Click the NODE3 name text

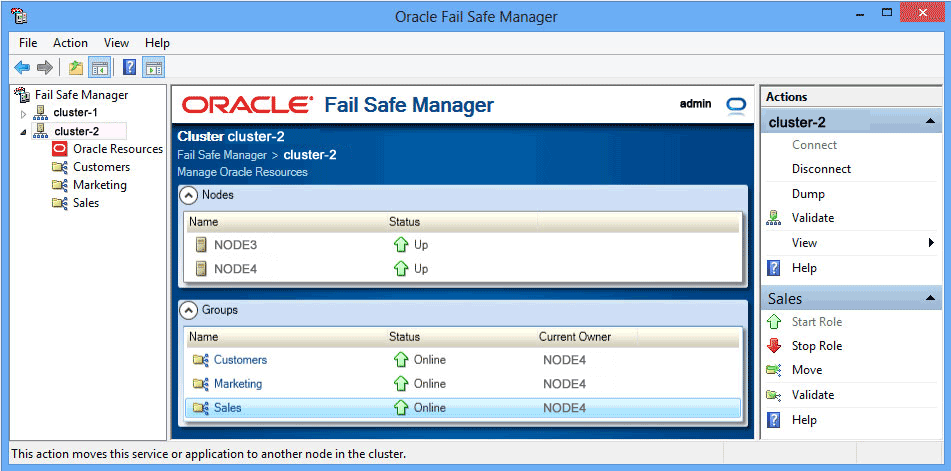tap(235, 246)
